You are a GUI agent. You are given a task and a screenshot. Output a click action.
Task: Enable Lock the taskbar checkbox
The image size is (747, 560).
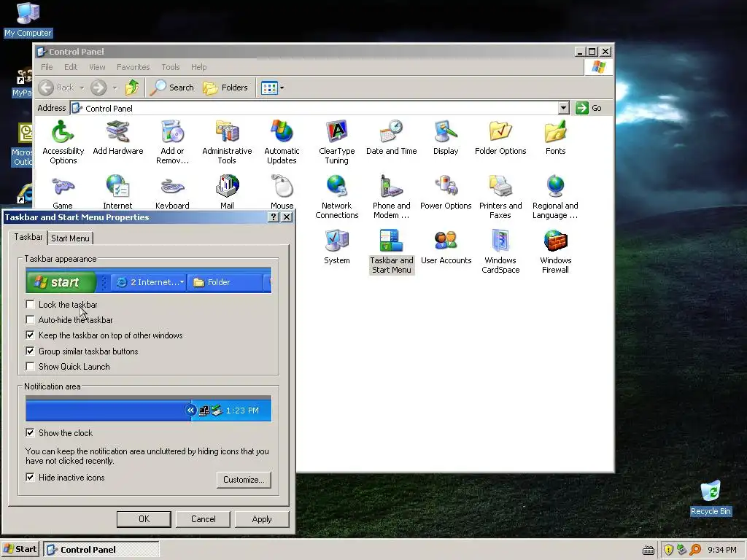click(x=31, y=304)
